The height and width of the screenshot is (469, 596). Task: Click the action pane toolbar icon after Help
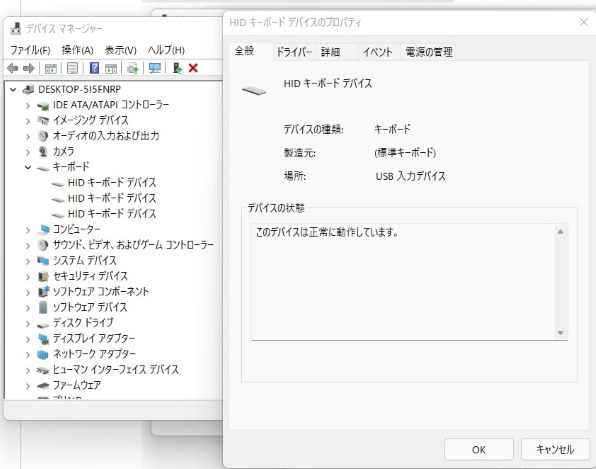111,68
